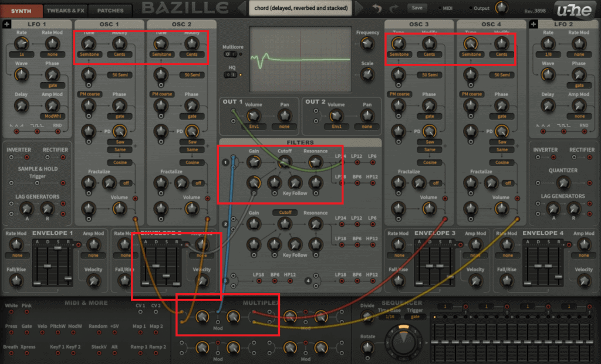Click the Output volume knob in header

coord(501,8)
